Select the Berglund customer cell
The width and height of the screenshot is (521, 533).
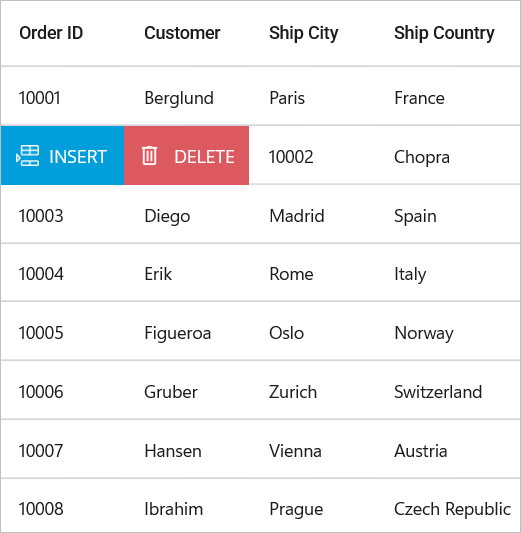pos(187,97)
